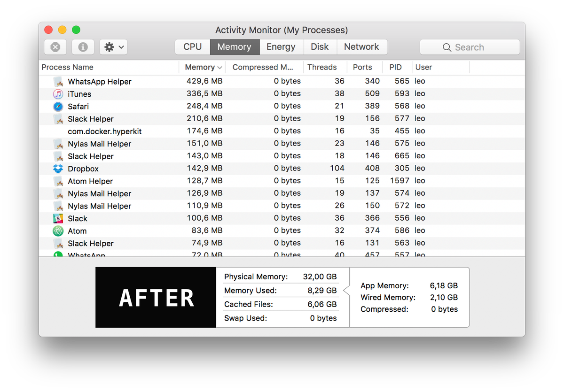
Task: Sort by PID column header
Action: pos(397,67)
